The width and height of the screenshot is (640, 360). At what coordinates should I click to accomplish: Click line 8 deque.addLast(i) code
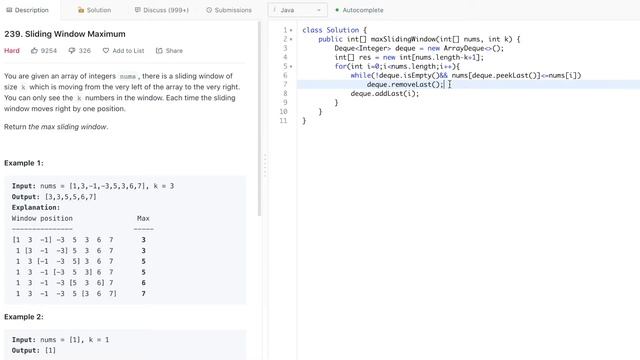point(385,93)
